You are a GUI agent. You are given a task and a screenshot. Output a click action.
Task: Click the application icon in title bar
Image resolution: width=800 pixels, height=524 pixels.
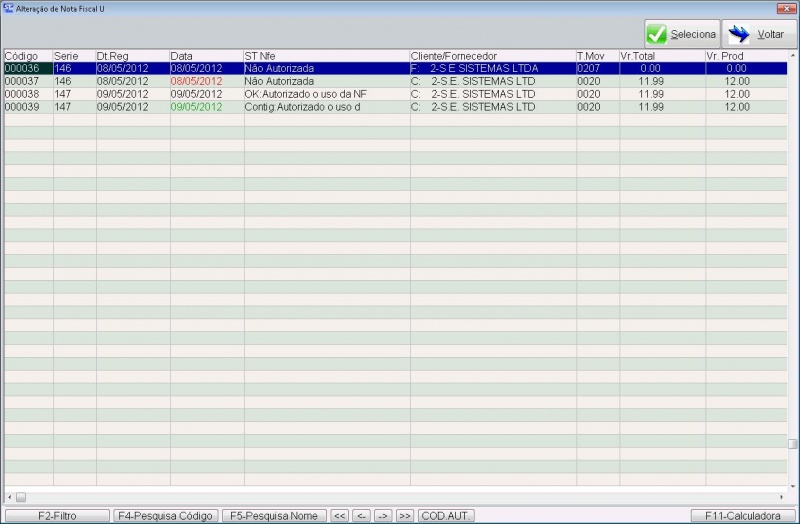(8, 7)
